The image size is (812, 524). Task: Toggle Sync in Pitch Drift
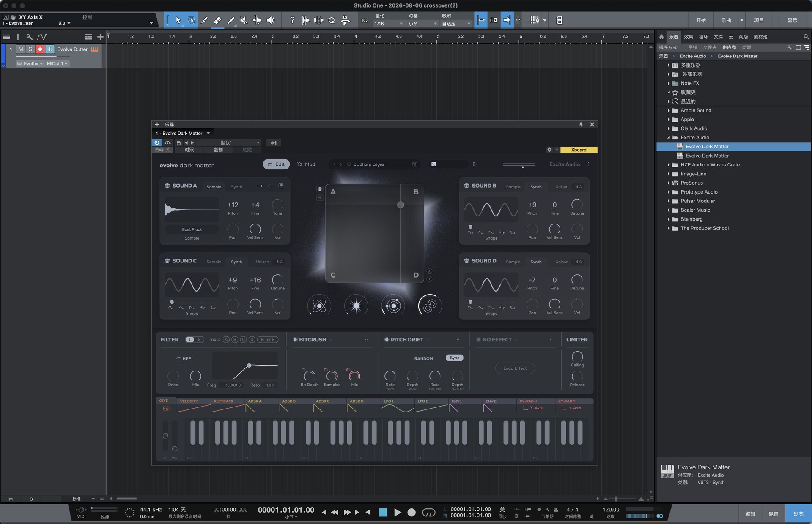coord(455,358)
